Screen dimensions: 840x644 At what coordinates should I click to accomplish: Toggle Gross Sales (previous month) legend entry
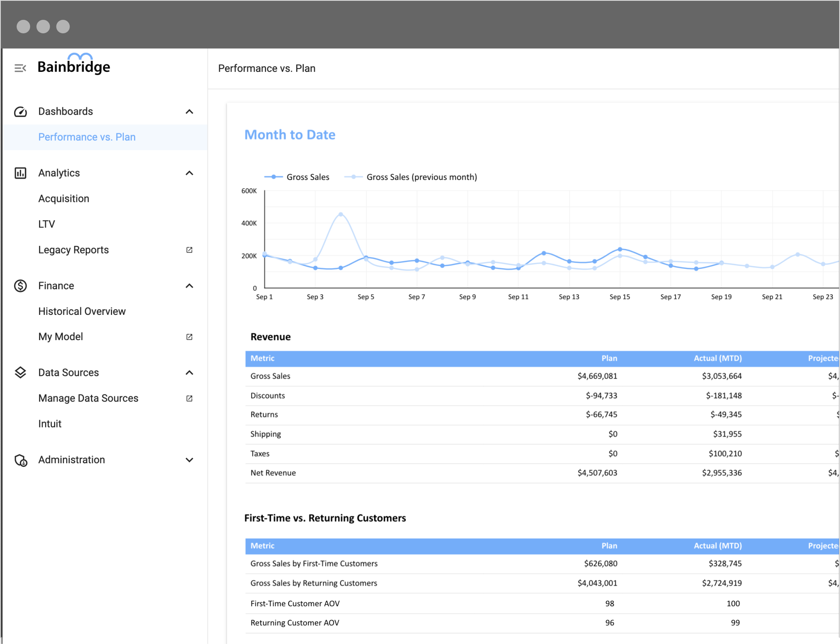click(x=411, y=177)
